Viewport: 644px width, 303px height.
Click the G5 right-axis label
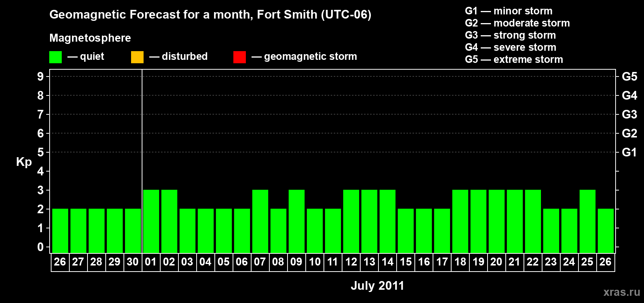coord(629,77)
